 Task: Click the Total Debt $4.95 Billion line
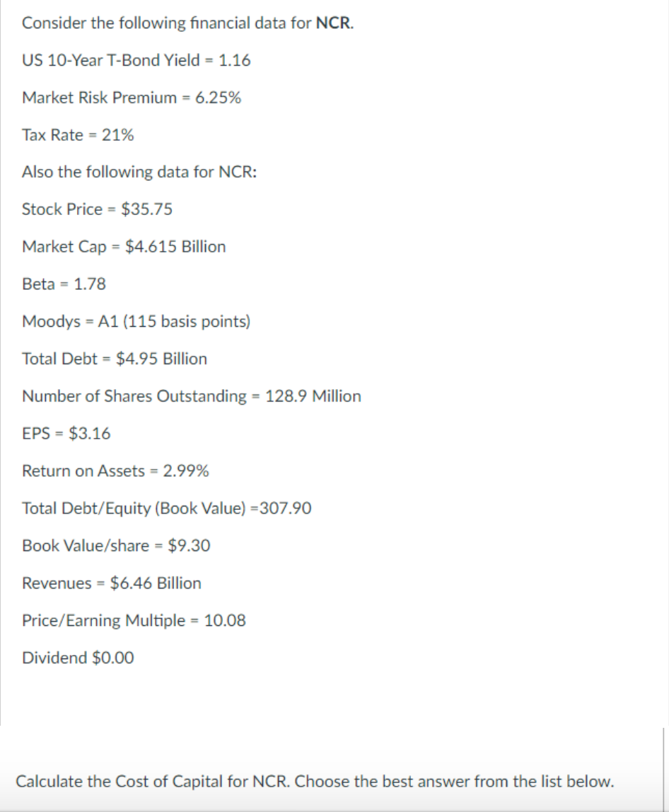click(115, 359)
